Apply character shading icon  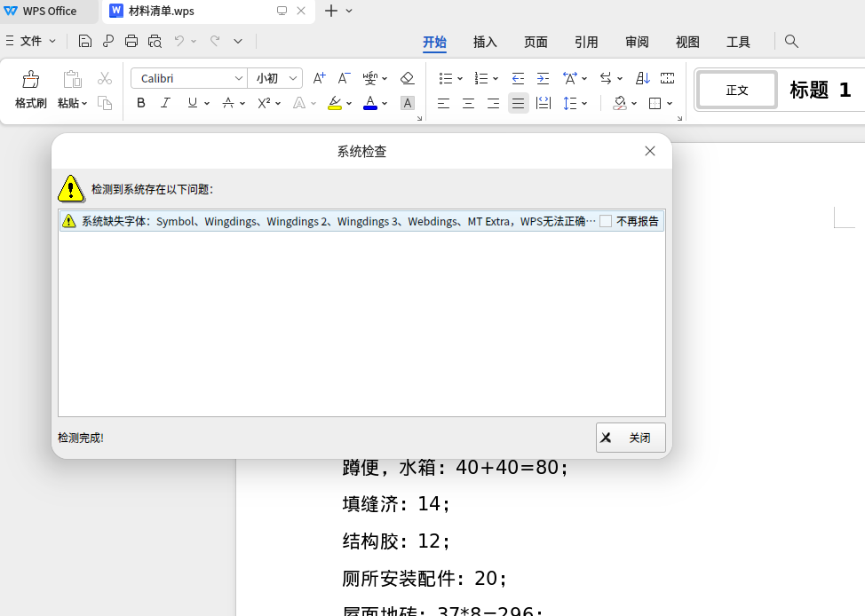(x=407, y=103)
